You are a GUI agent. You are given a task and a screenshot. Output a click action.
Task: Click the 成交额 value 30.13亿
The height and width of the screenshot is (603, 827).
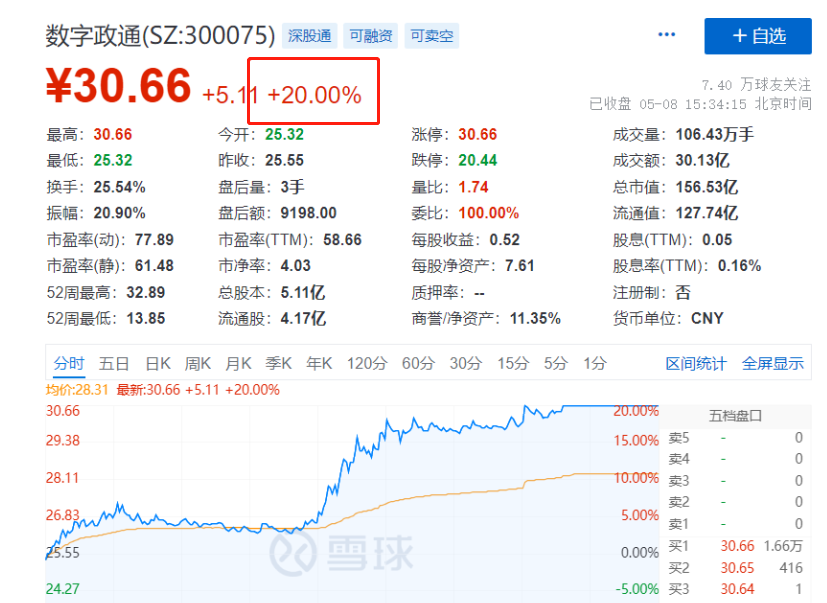point(703,160)
